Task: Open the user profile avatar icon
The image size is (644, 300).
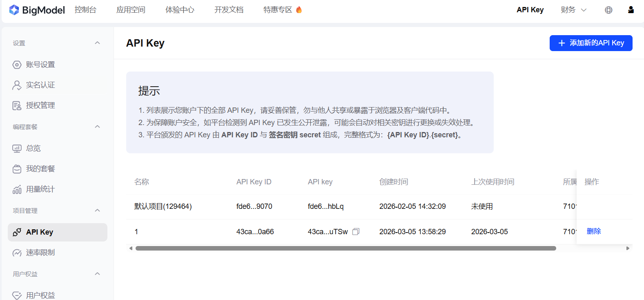Action: click(631, 10)
